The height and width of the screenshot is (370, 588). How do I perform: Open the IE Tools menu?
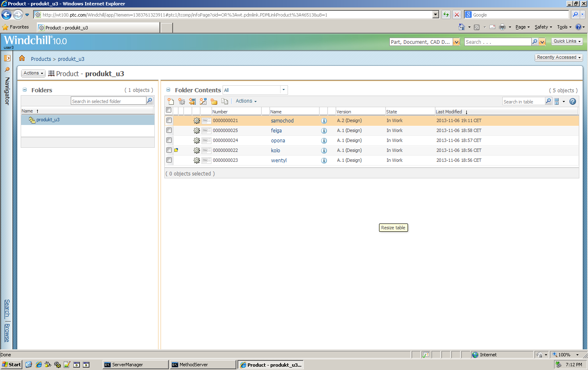pyautogui.click(x=564, y=27)
